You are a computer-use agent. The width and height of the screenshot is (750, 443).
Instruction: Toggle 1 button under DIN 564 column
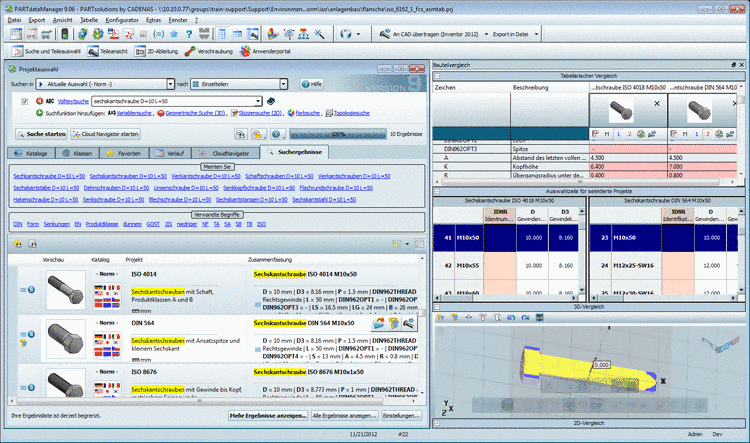click(x=696, y=134)
